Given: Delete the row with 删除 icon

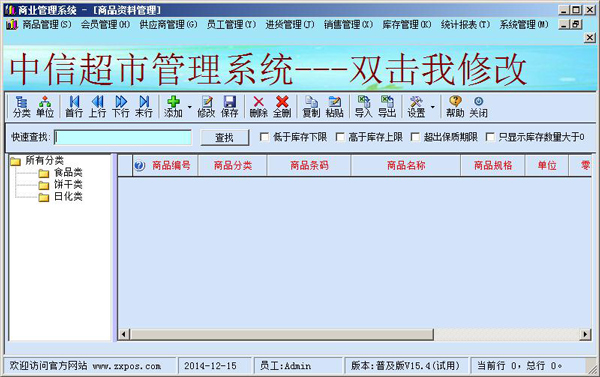Looking at the screenshot, I should (259, 106).
